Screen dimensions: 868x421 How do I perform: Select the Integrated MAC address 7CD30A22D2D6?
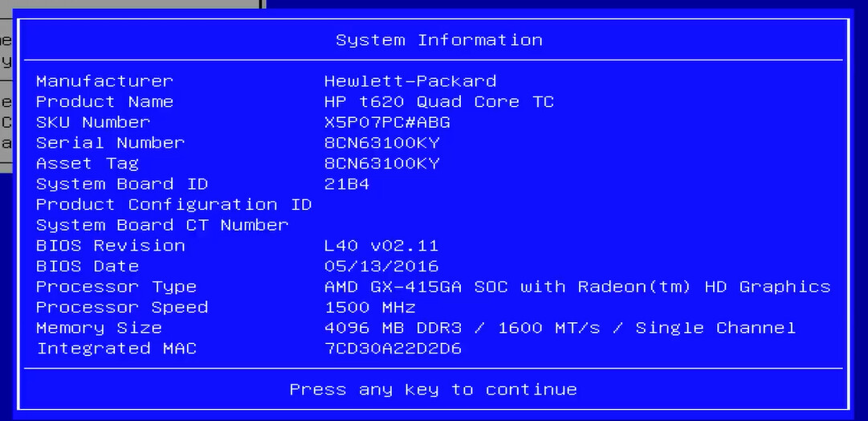(x=393, y=349)
